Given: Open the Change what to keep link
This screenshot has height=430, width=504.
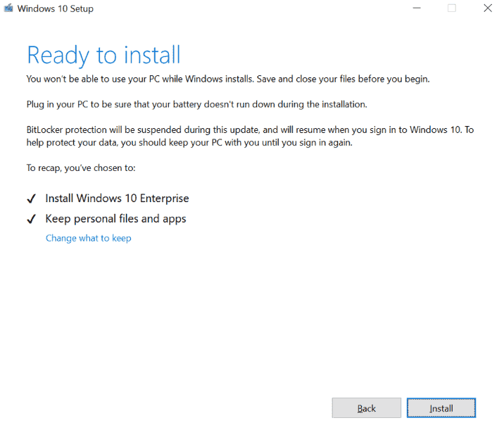Looking at the screenshot, I should [x=89, y=238].
